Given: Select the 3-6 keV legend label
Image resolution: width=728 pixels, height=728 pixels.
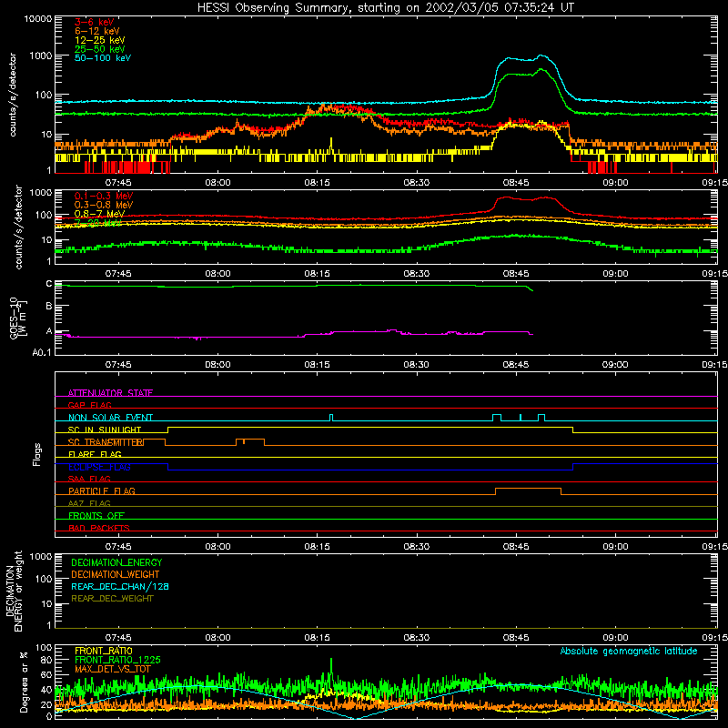Looking at the screenshot, I should (94, 22).
